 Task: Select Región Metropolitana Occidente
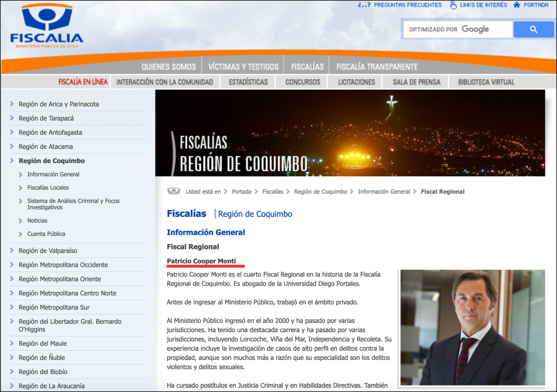(x=63, y=265)
